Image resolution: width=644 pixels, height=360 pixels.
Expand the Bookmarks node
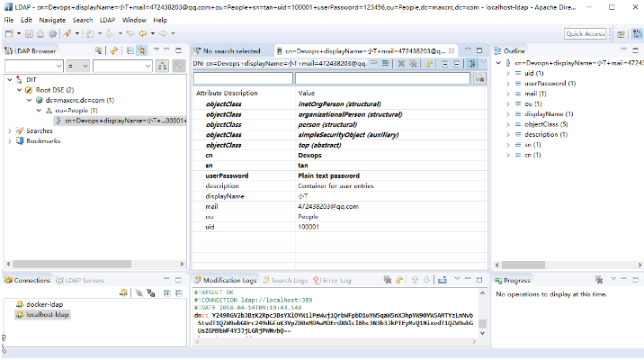[10, 141]
